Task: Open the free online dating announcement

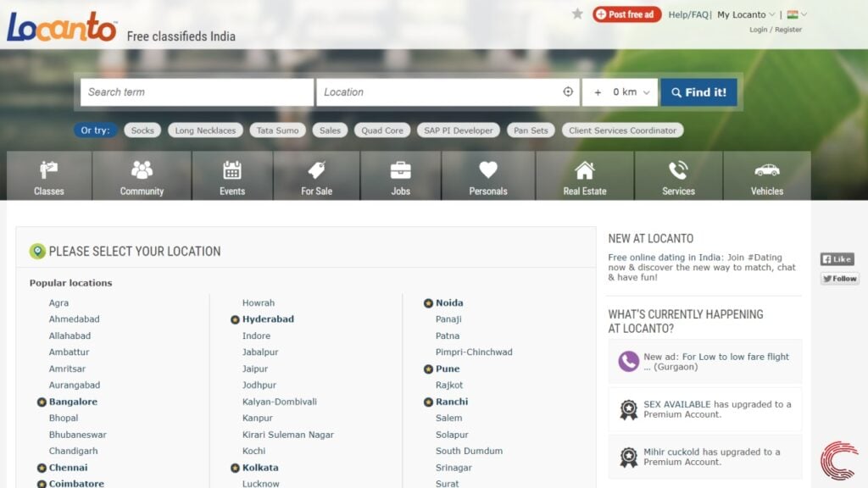Action: [x=702, y=267]
